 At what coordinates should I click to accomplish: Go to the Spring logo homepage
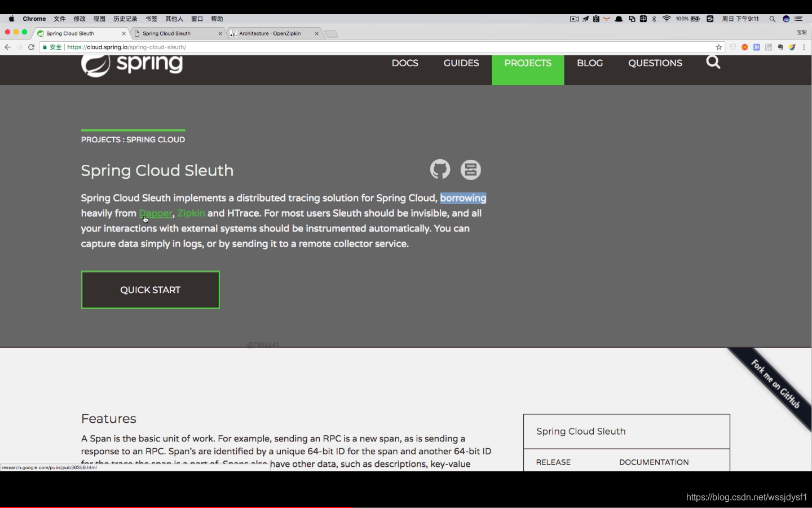pyautogui.click(x=132, y=64)
